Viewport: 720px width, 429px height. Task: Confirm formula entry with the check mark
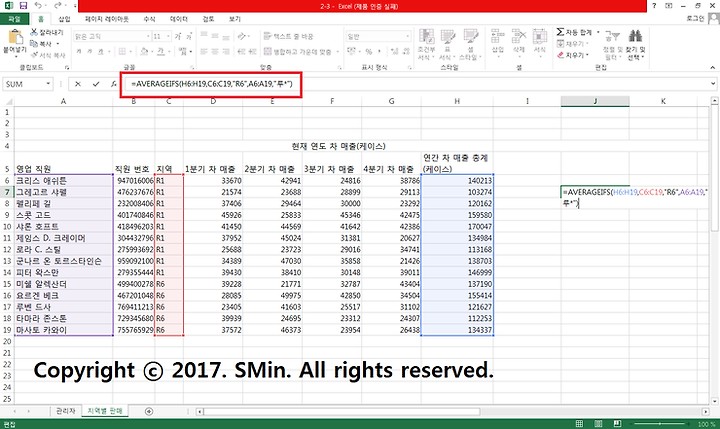click(96, 84)
